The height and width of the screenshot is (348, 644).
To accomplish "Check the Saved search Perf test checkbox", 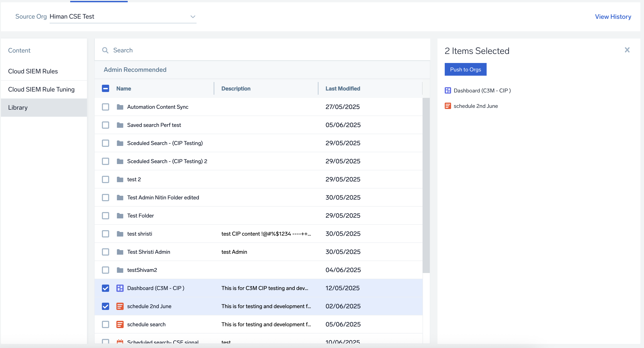I will point(106,125).
